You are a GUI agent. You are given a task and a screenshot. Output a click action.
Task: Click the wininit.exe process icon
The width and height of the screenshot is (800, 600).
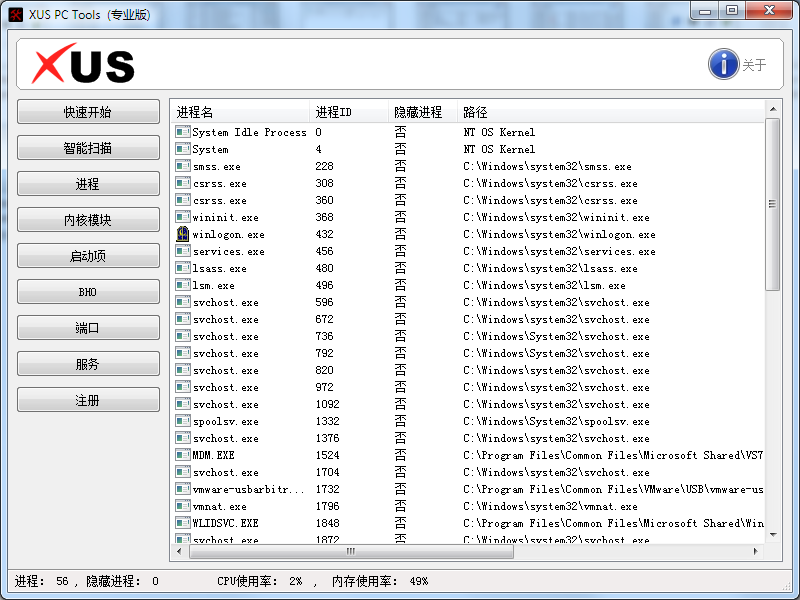pos(182,217)
